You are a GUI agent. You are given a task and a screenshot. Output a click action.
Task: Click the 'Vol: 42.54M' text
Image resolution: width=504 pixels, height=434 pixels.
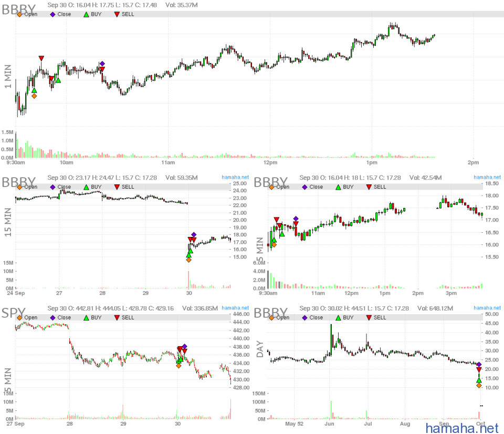coord(426,178)
